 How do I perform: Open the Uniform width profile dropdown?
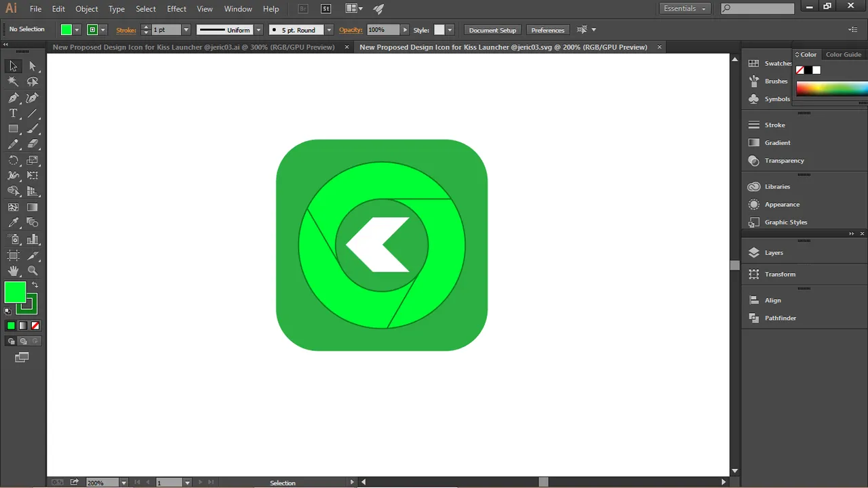(x=258, y=30)
